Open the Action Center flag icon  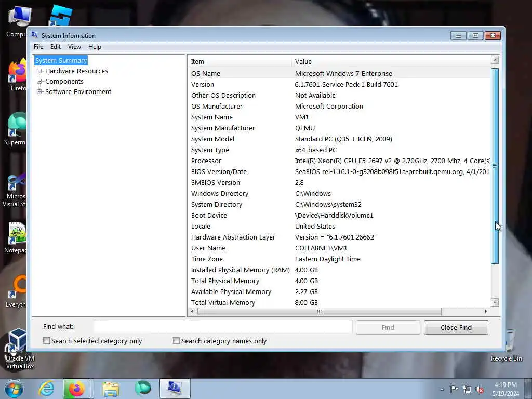pyautogui.click(x=454, y=389)
